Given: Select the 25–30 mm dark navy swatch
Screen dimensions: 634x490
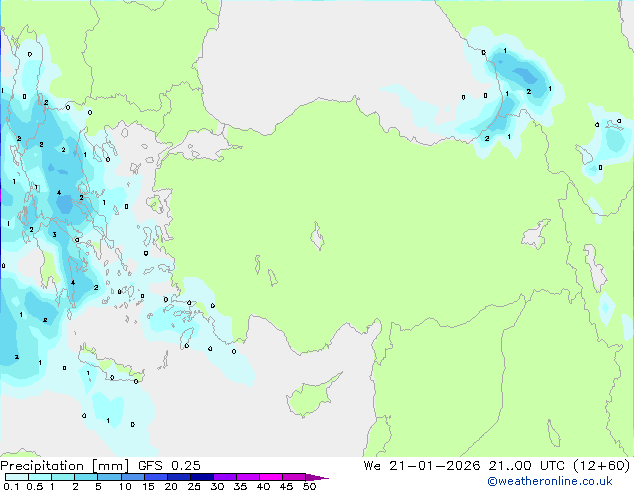Looking at the screenshot, I should 201,477.
